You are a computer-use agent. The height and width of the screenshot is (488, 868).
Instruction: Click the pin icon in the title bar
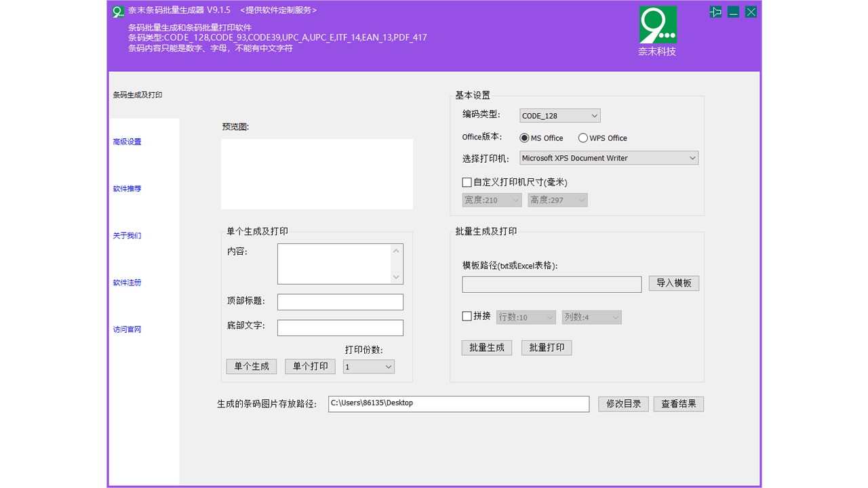click(x=715, y=12)
